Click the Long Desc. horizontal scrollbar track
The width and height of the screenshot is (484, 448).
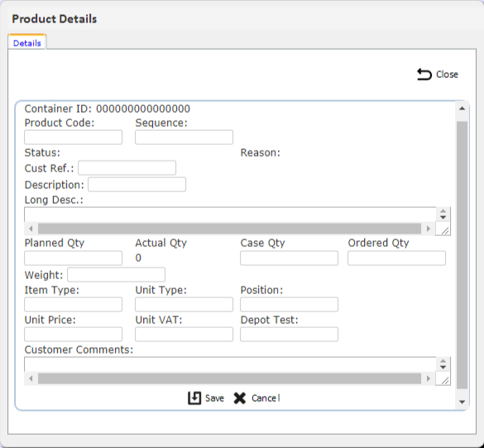coord(229,229)
